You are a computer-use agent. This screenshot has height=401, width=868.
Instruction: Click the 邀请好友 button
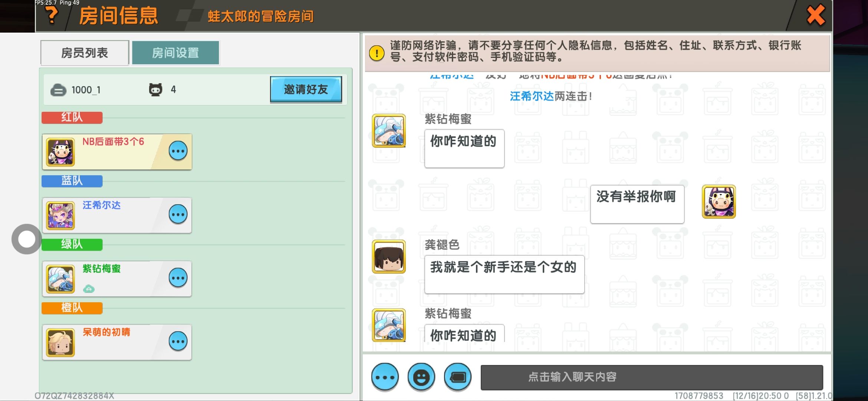[x=306, y=89]
